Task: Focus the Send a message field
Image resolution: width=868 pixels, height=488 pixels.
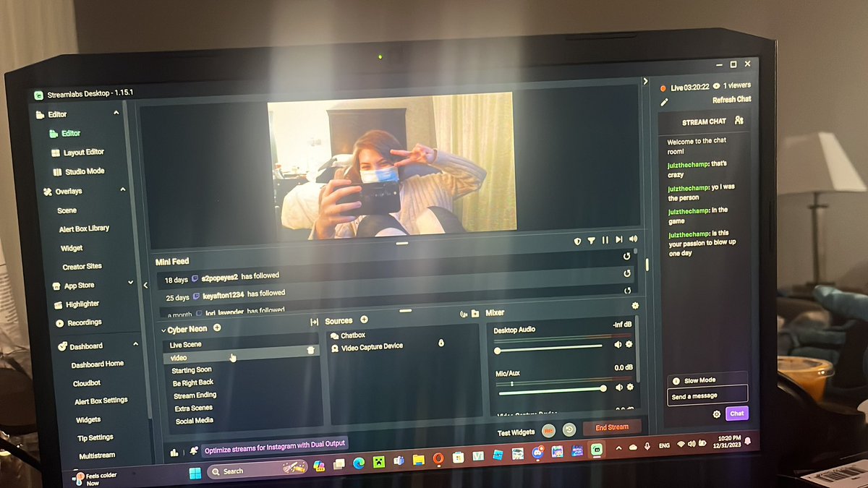Action: 707,395
